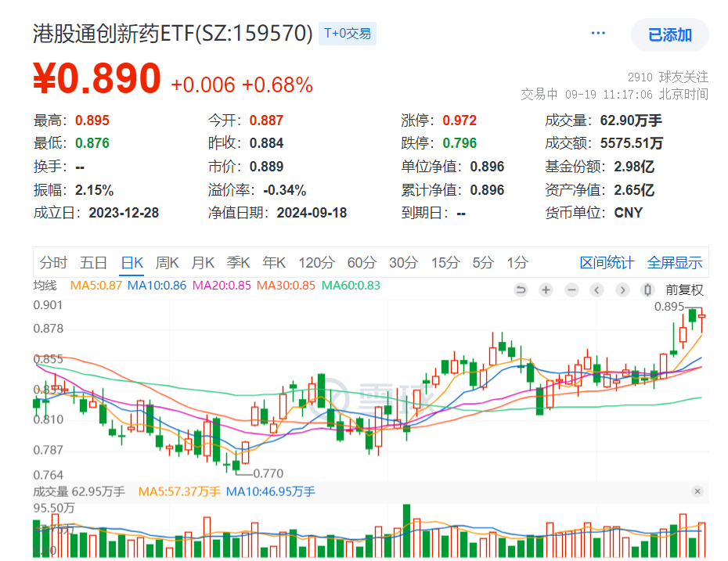This screenshot has height=561, width=728.
Task: Select the 周K chart tab
Action: pyautogui.click(x=167, y=263)
